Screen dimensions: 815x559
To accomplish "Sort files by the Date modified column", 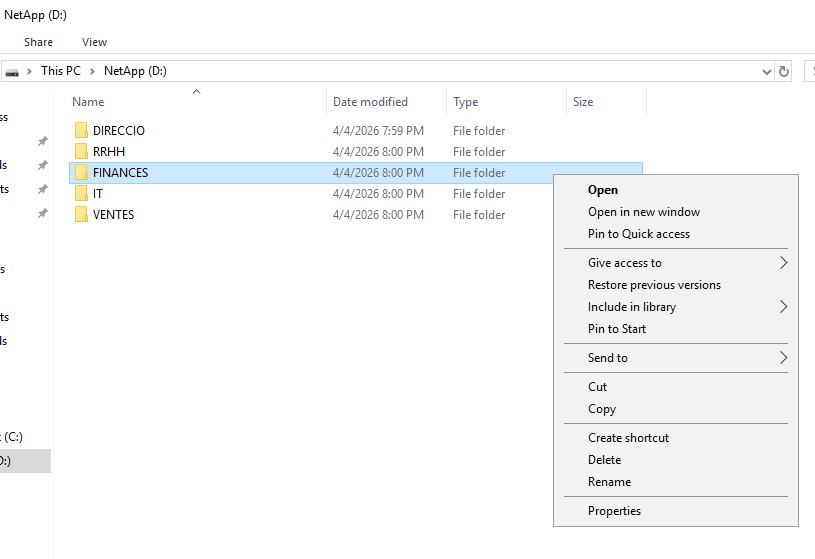I will (x=370, y=102).
